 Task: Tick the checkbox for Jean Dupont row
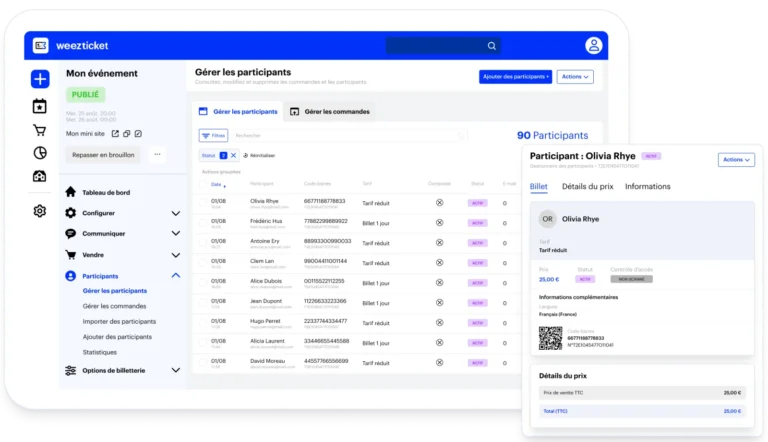pos(202,303)
